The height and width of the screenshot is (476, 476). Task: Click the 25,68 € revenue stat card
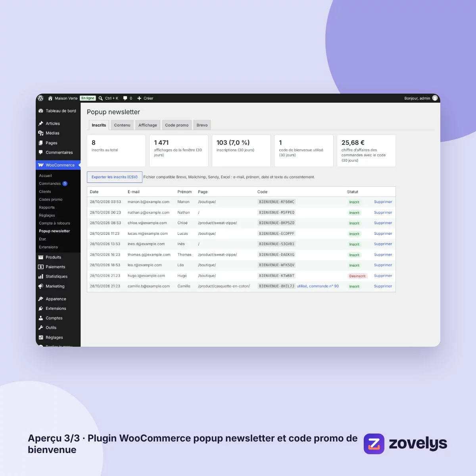tap(366, 151)
